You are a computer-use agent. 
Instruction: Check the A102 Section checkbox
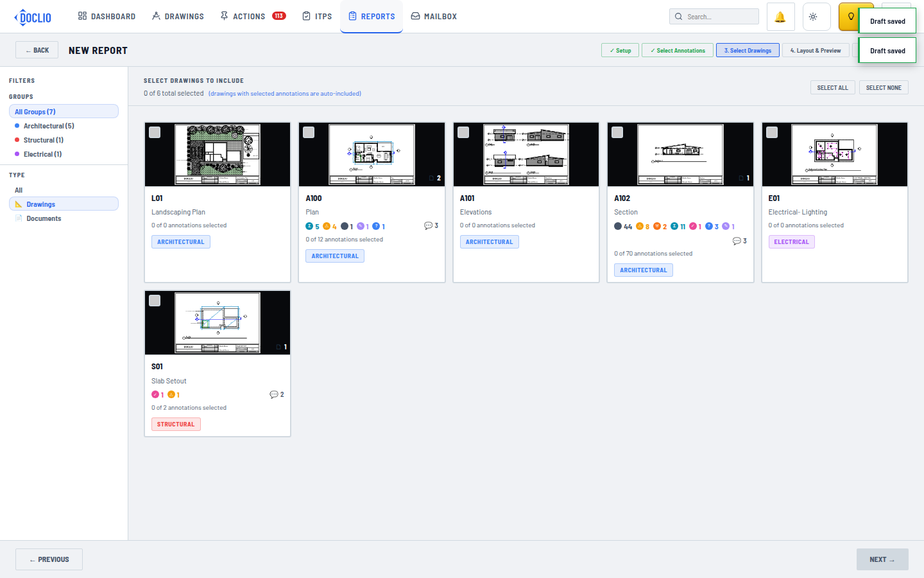click(x=617, y=132)
